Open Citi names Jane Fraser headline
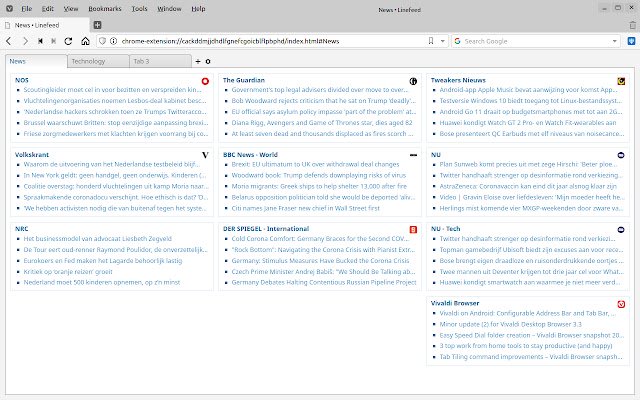 pos(305,208)
